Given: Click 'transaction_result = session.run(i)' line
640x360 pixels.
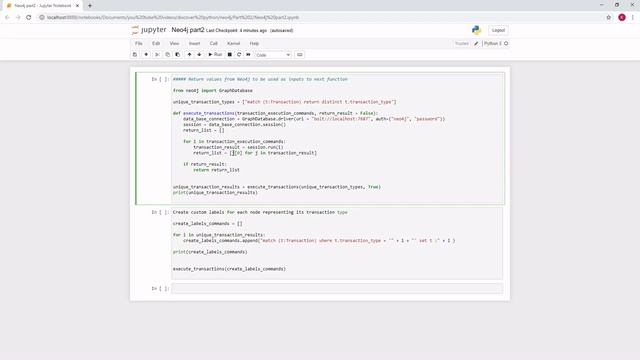Looking at the screenshot, I should [x=238, y=147].
